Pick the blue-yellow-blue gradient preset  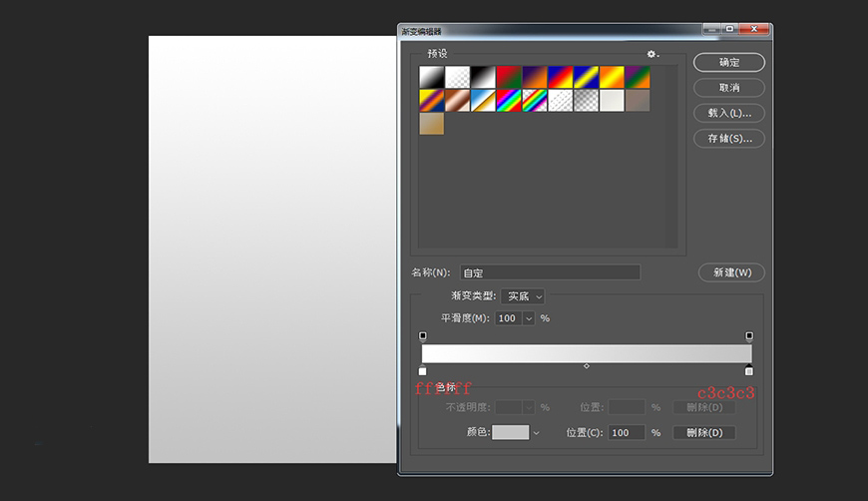click(587, 78)
